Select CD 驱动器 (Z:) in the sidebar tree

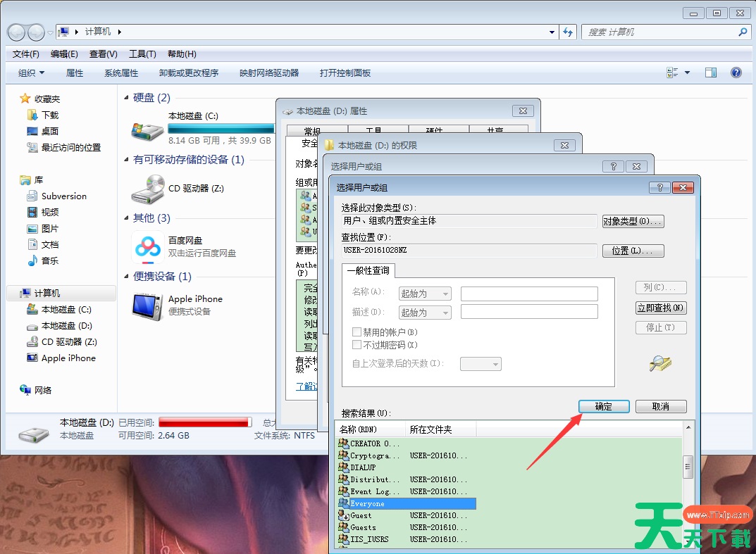[x=62, y=341]
